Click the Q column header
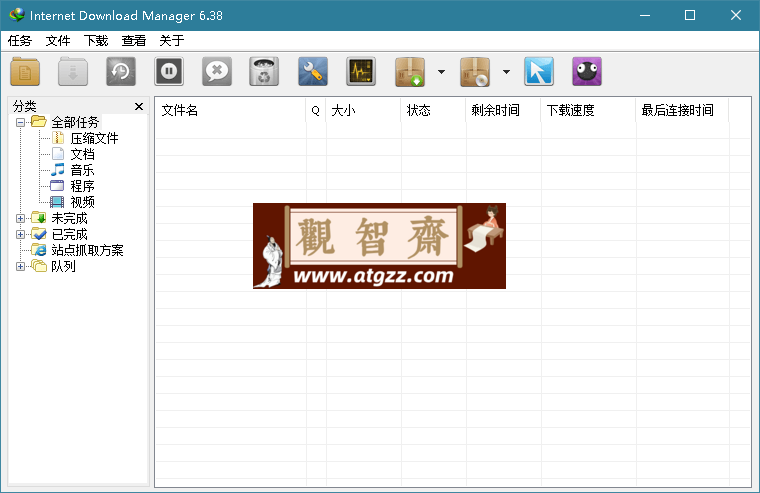This screenshot has height=493, width=760. (x=316, y=111)
